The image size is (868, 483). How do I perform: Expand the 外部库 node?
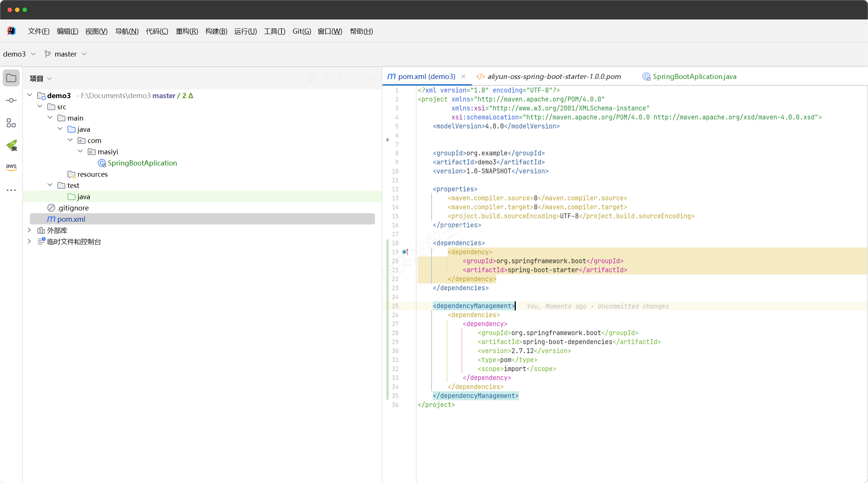point(30,230)
